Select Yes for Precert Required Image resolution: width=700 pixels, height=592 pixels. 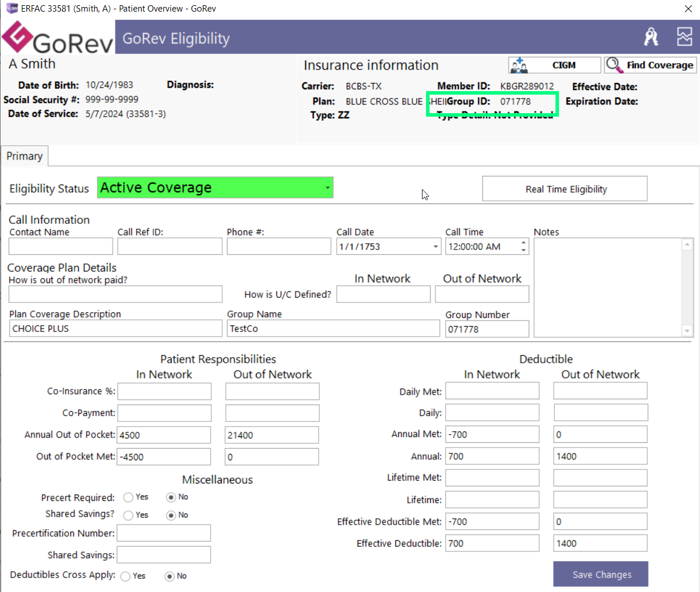pos(128,497)
